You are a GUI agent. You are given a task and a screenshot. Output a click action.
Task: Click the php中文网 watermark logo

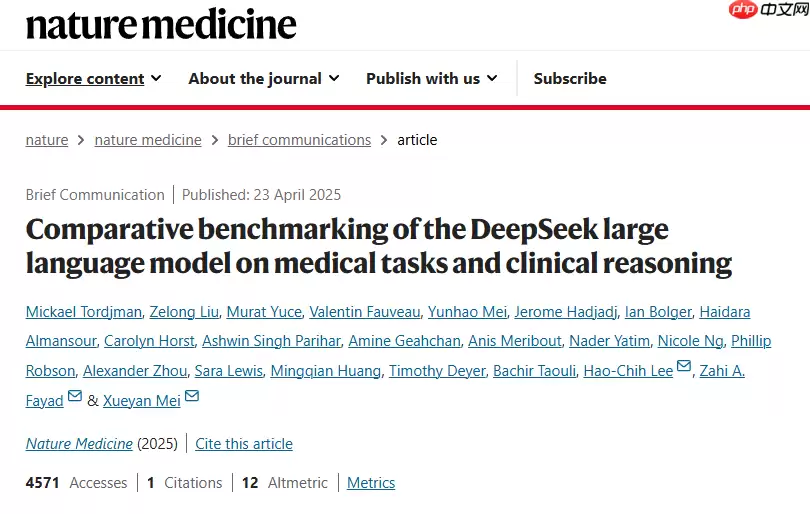(769, 10)
